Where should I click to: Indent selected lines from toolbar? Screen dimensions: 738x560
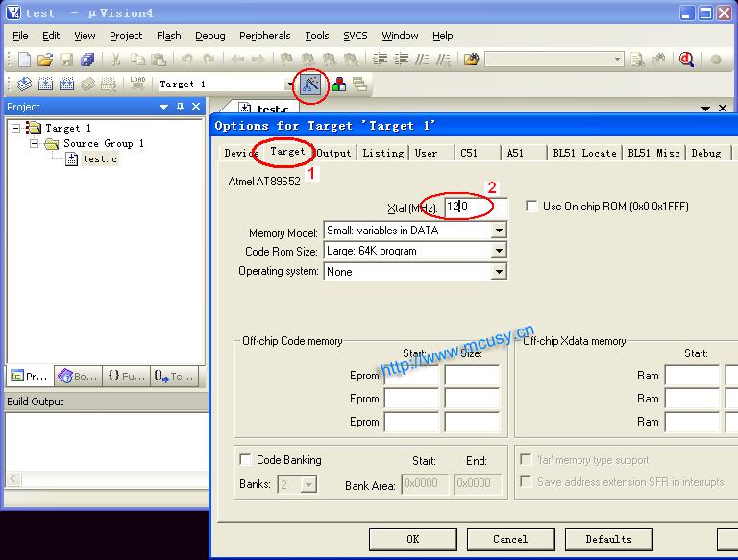380,60
